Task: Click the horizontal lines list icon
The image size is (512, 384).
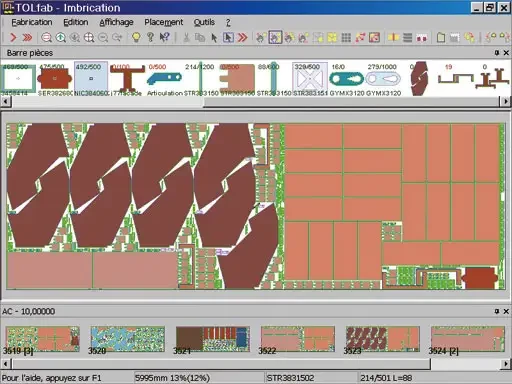Action: pos(407,37)
